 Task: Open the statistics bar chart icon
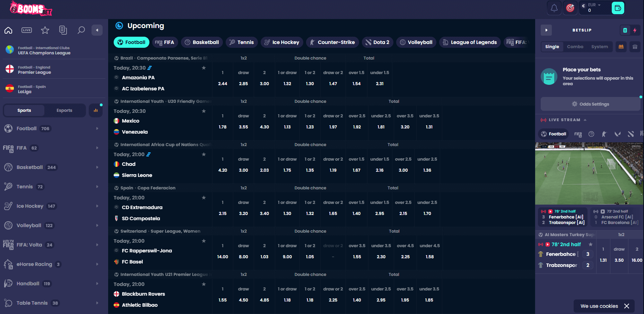point(96,110)
